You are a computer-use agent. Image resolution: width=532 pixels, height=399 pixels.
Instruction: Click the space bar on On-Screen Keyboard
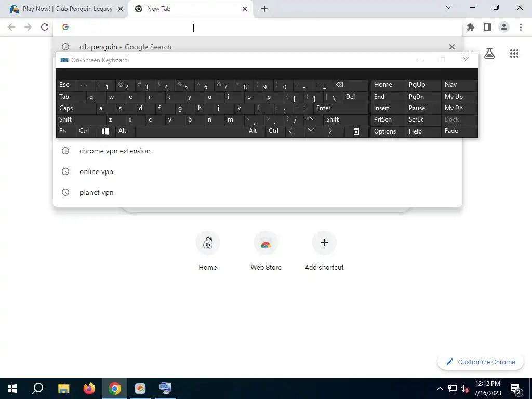point(190,131)
